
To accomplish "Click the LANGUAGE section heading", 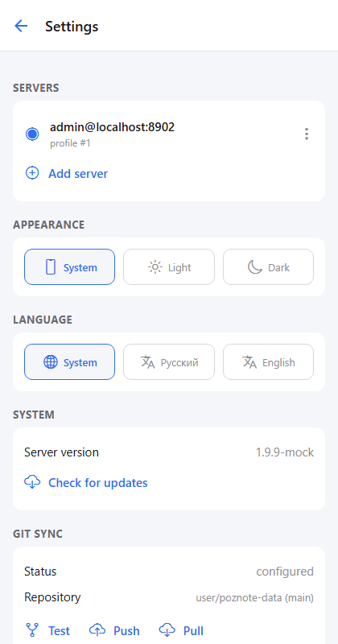I will pos(43,320).
